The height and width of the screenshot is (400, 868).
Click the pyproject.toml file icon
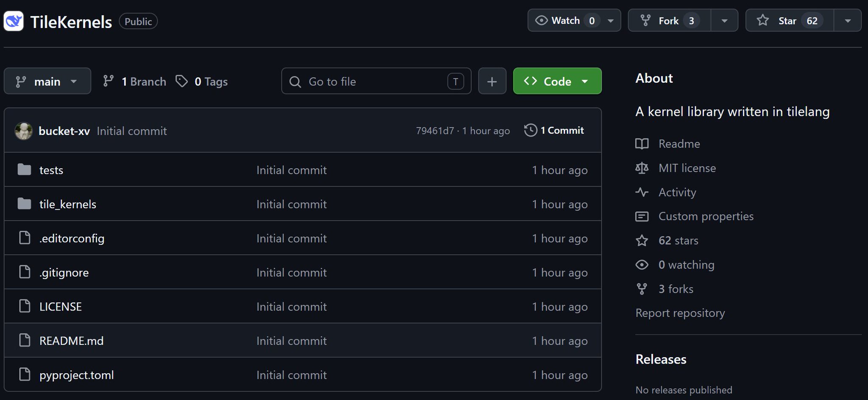tap(25, 375)
